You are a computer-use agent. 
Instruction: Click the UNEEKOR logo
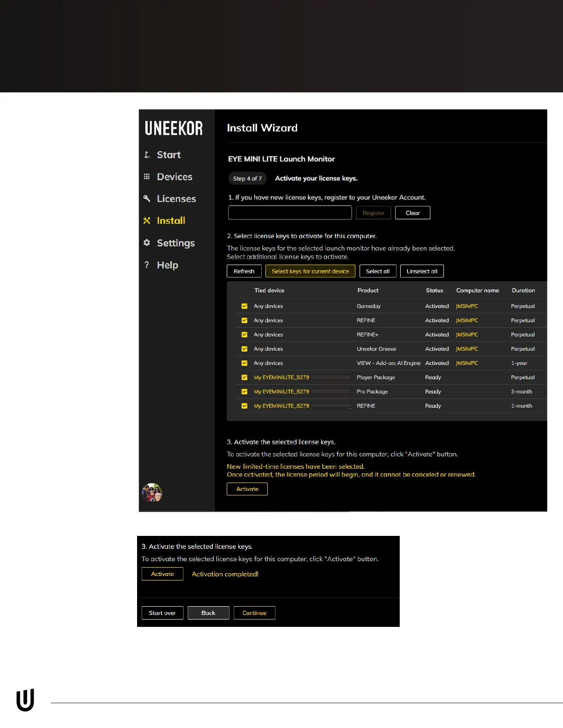[x=174, y=128]
